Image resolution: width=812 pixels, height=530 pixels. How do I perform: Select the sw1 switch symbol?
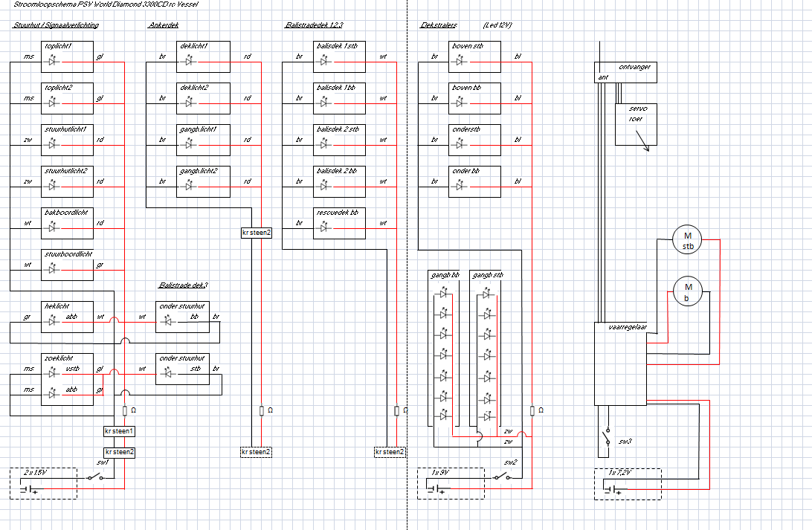click(x=95, y=477)
